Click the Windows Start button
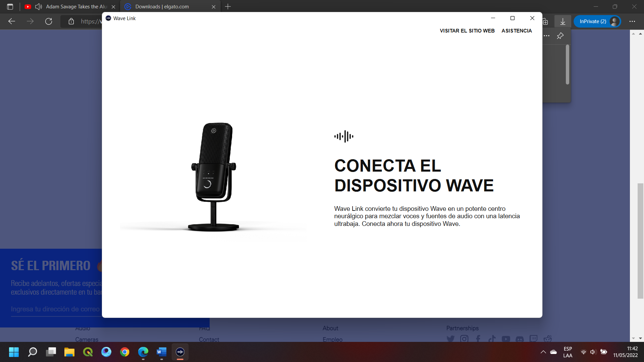The image size is (644, 362). tap(14, 352)
